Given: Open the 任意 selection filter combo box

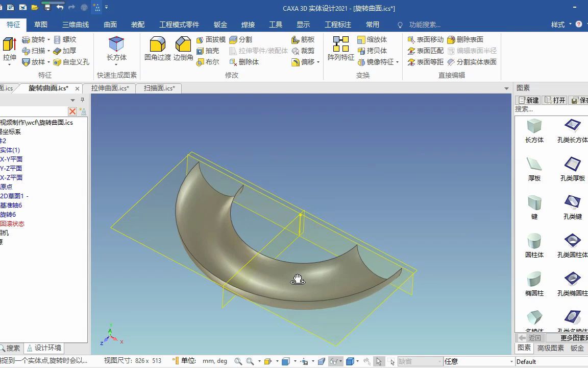Looking at the screenshot, I should tap(478, 362).
